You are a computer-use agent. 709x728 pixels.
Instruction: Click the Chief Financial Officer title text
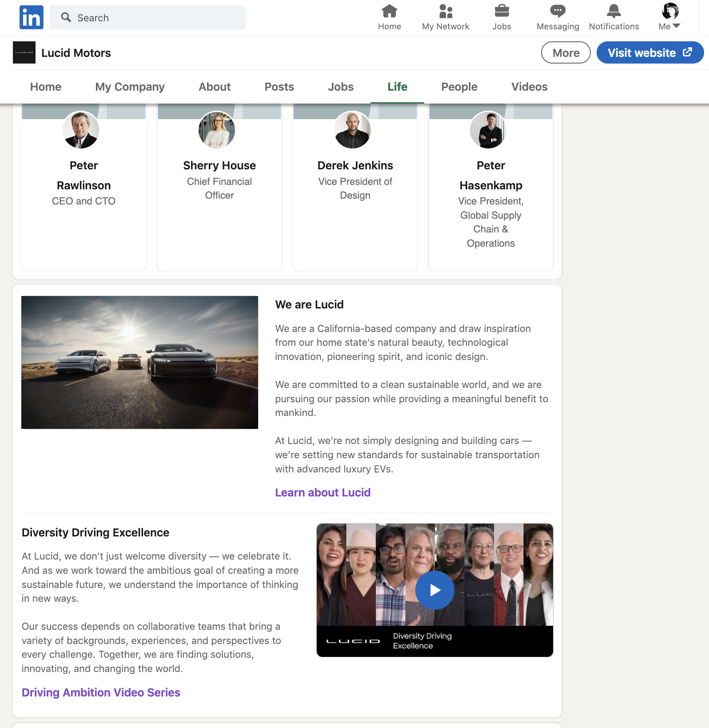click(219, 188)
